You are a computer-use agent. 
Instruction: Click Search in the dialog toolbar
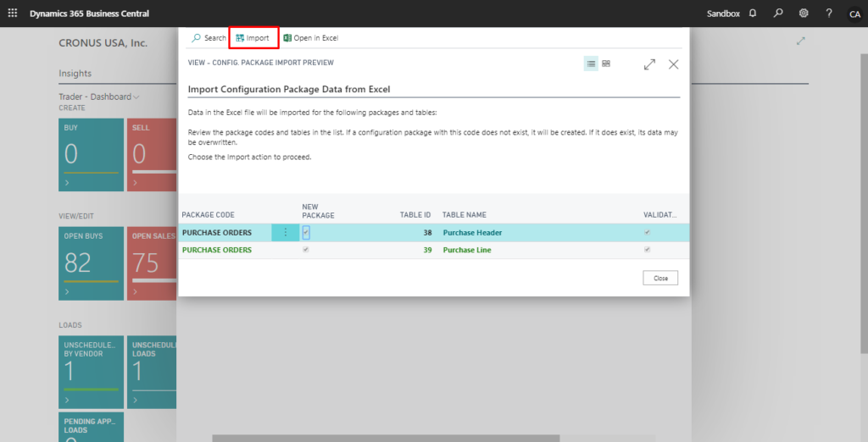click(209, 37)
